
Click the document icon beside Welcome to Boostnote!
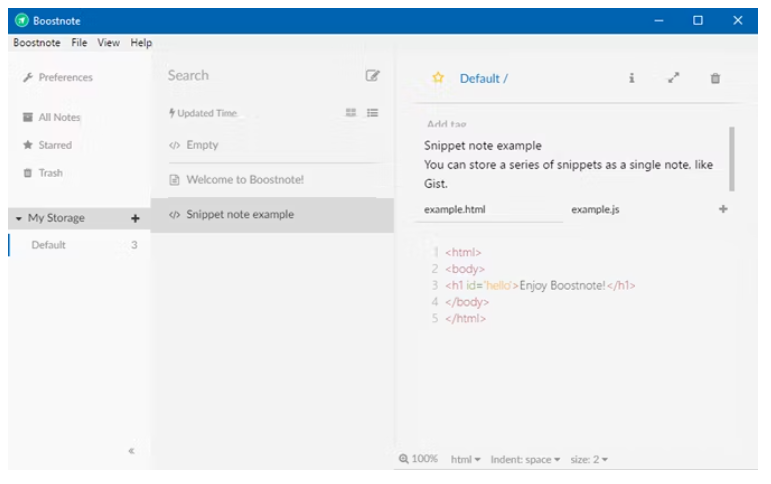click(174, 180)
